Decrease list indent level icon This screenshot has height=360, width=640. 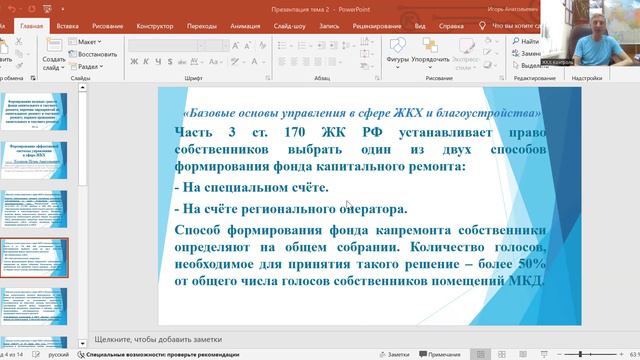click(x=321, y=45)
